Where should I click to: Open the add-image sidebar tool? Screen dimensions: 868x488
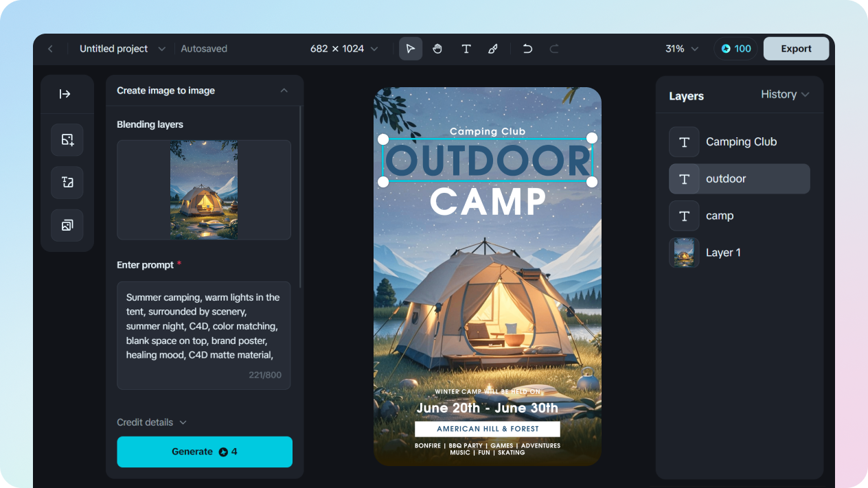pyautogui.click(x=67, y=140)
